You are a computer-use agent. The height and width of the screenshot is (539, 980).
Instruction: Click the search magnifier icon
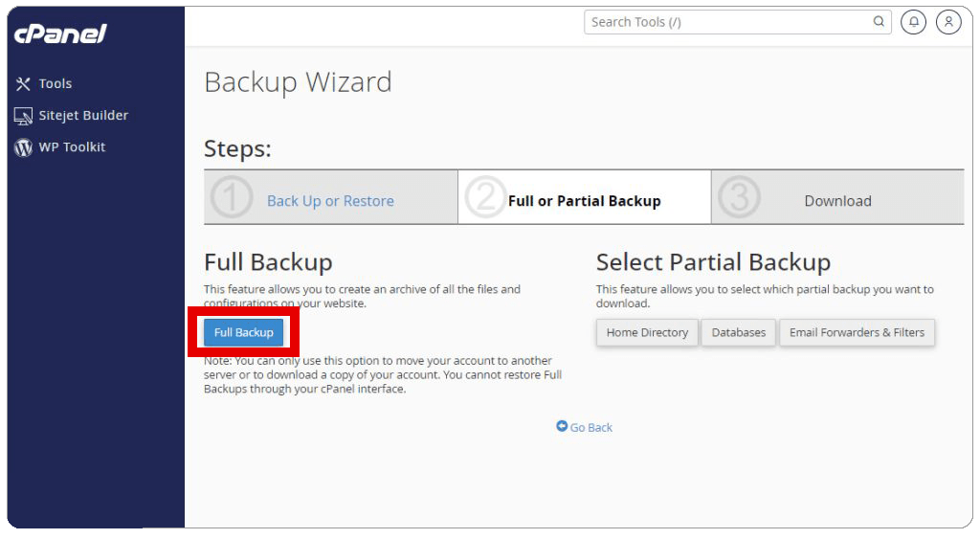coord(879,22)
